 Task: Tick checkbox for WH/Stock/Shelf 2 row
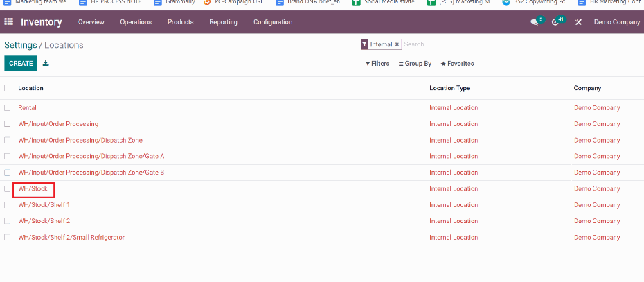[8, 221]
